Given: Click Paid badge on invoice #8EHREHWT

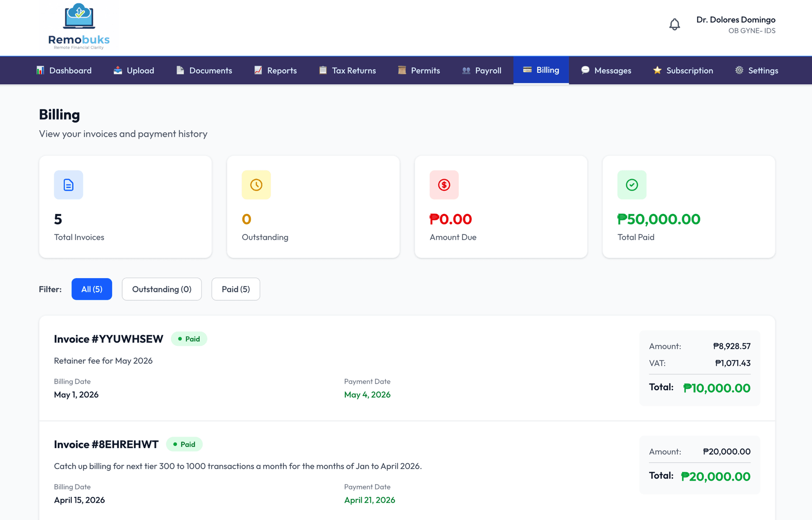Looking at the screenshot, I should point(184,444).
